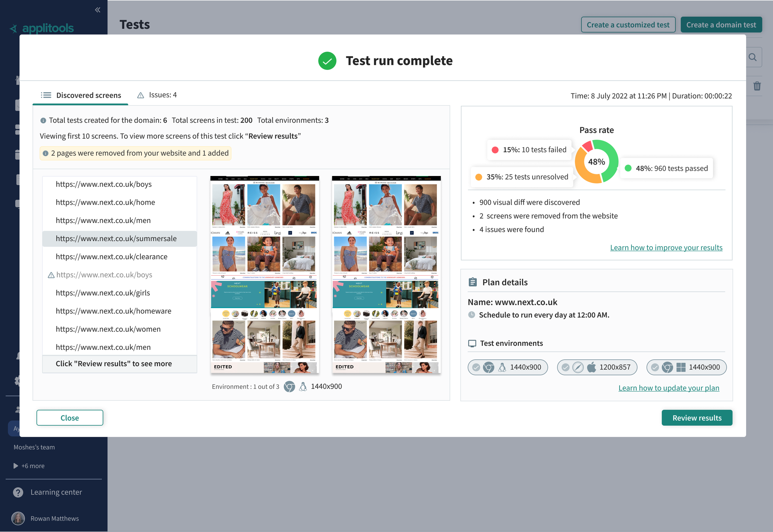The image size is (773, 532).
Task: Click the red dot beside 10 tests failed
Action: click(495, 150)
